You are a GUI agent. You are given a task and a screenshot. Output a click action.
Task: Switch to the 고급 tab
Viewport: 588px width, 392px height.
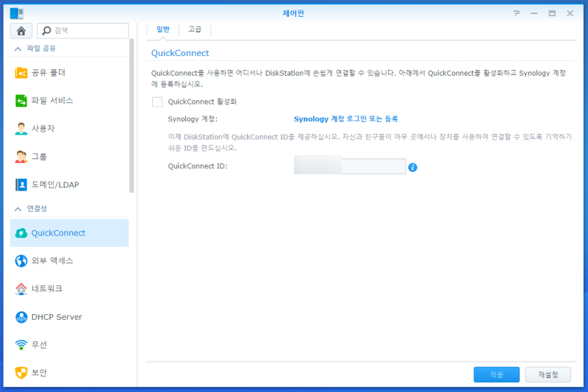click(195, 29)
